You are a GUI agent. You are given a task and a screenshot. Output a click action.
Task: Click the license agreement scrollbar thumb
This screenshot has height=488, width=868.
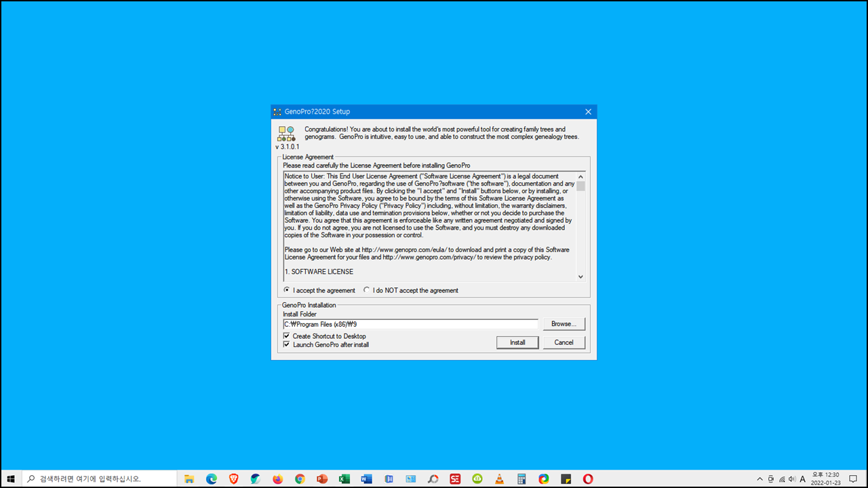tap(580, 186)
